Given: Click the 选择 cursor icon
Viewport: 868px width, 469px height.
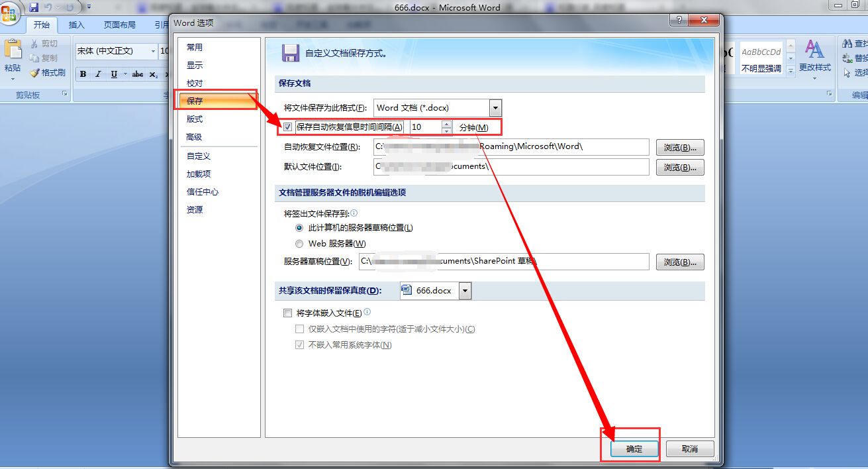Looking at the screenshot, I should pos(848,73).
